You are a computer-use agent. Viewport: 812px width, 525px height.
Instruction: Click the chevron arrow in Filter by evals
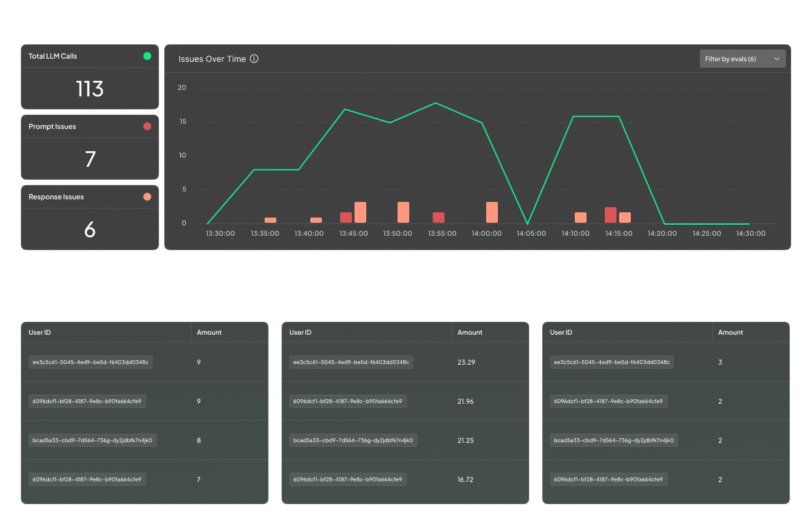pos(777,59)
